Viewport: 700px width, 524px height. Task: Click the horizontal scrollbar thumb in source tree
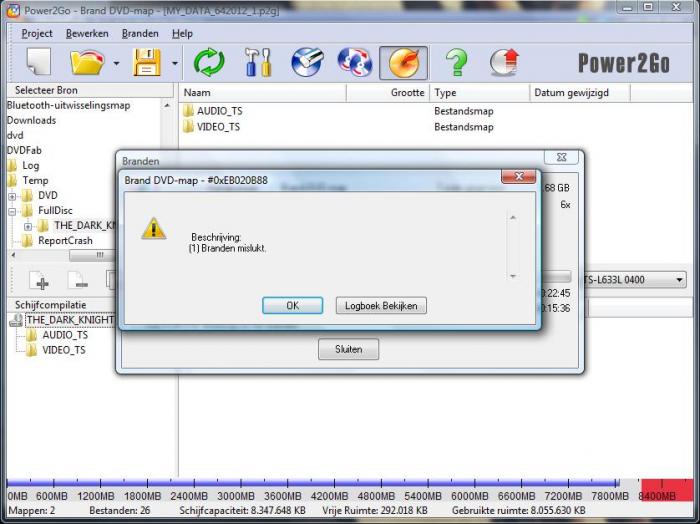pyautogui.click(x=92, y=255)
